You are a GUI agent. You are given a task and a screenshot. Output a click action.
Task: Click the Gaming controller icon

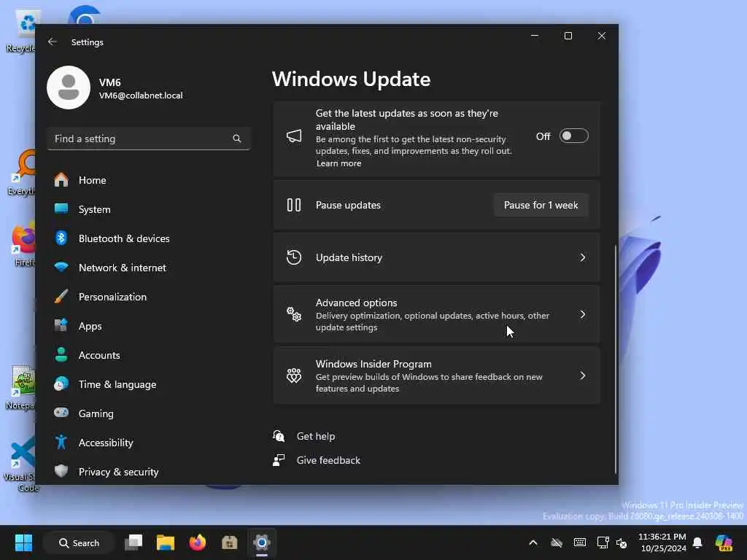pyautogui.click(x=61, y=413)
